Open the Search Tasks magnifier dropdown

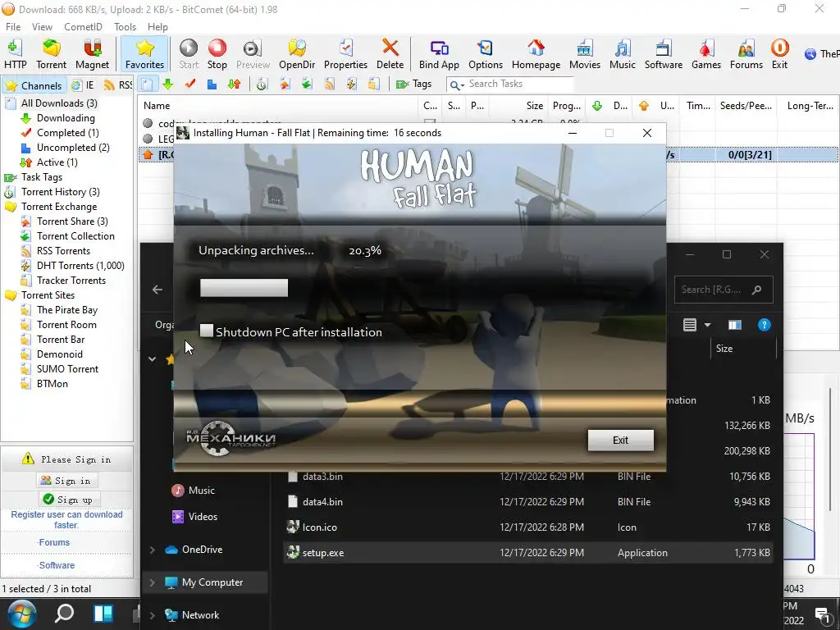click(456, 84)
